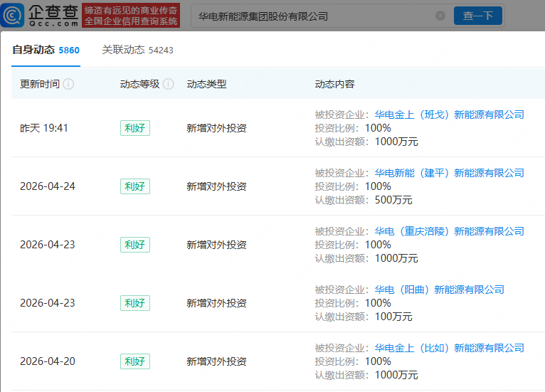Click the 动态类型 column header
This screenshot has width=545, height=392.
206,84
